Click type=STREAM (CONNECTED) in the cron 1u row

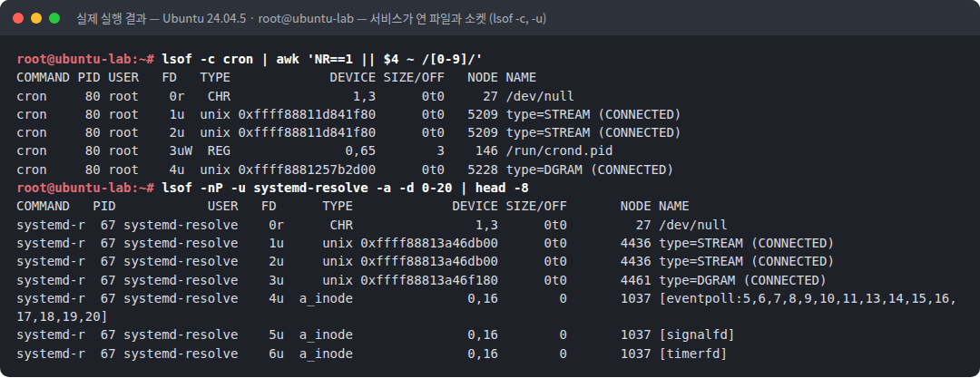[593, 114]
